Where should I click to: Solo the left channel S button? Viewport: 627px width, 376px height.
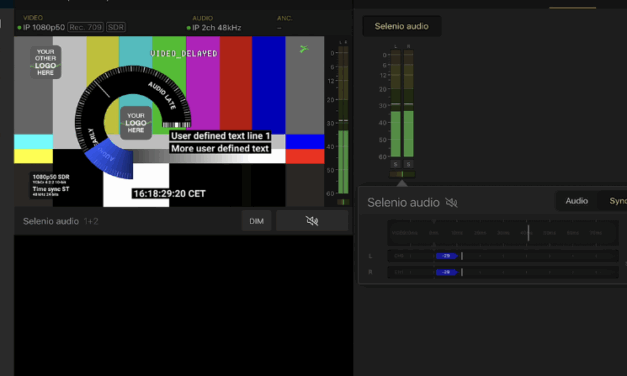395,164
